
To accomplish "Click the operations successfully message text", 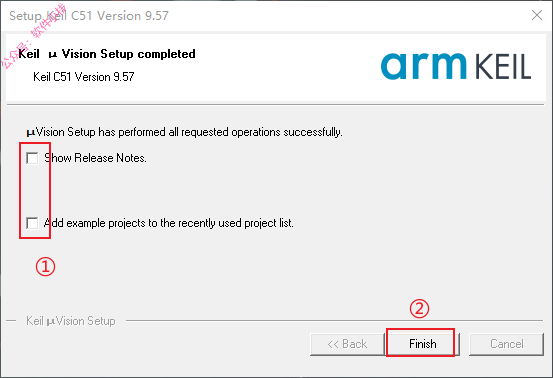I will [x=184, y=132].
